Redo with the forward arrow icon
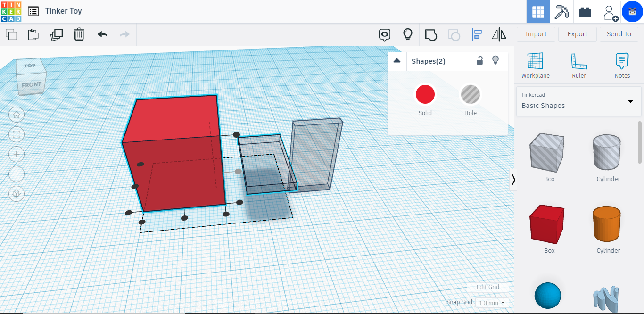Viewport: 644px width, 314px height. click(124, 34)
